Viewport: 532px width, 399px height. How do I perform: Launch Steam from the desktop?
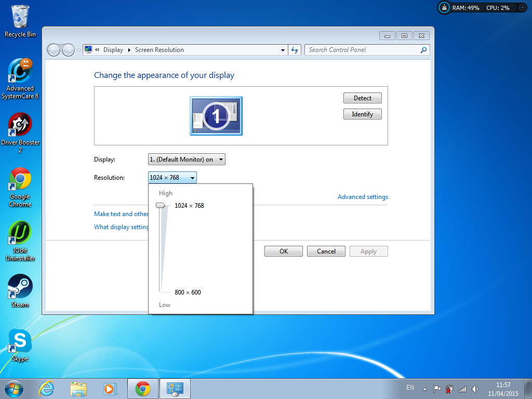click(x=20, y=291)
